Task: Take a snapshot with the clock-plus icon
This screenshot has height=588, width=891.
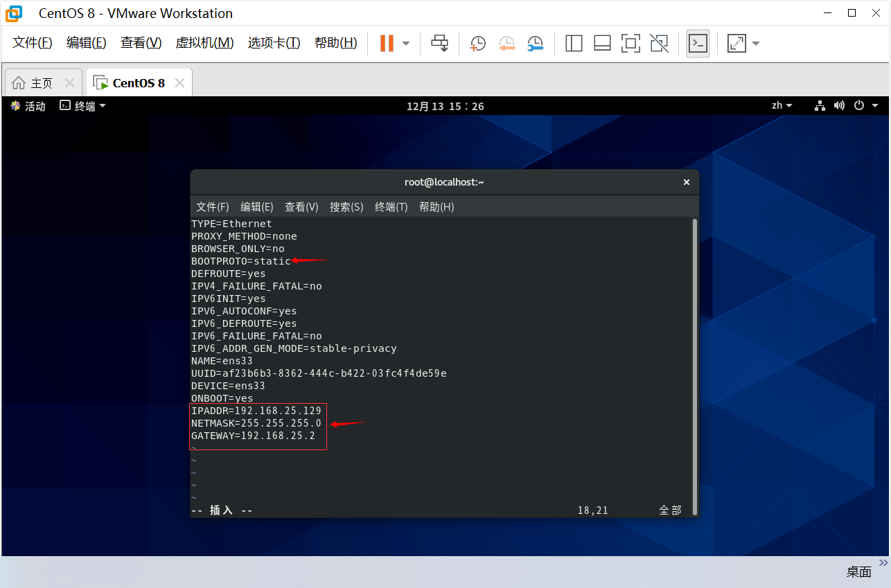Action: point(477,44)
